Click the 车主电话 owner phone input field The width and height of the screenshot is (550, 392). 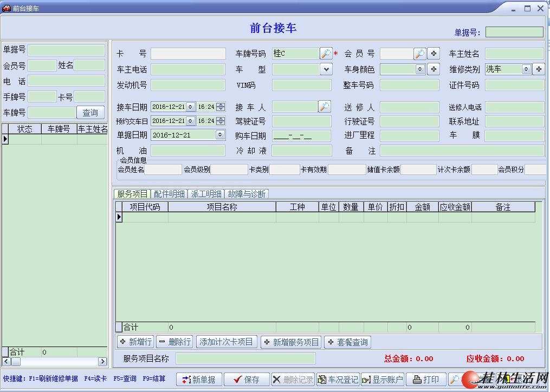point(187,69)
